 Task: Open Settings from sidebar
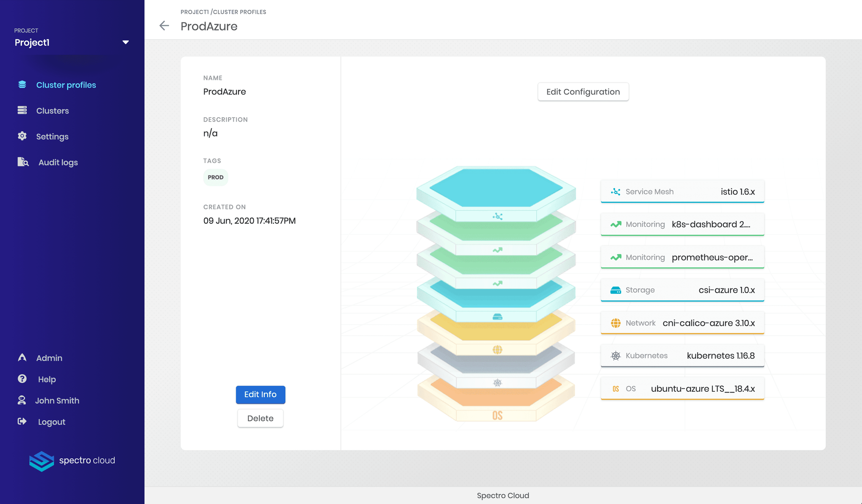click(53, 136)
